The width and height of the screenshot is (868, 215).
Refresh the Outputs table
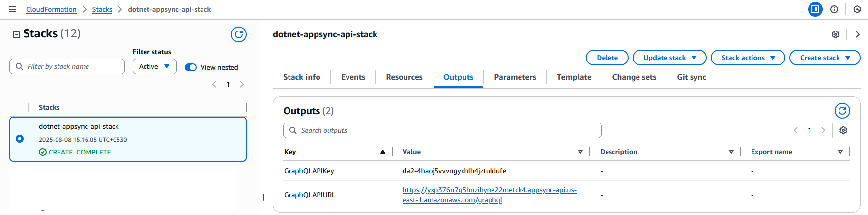842,111
